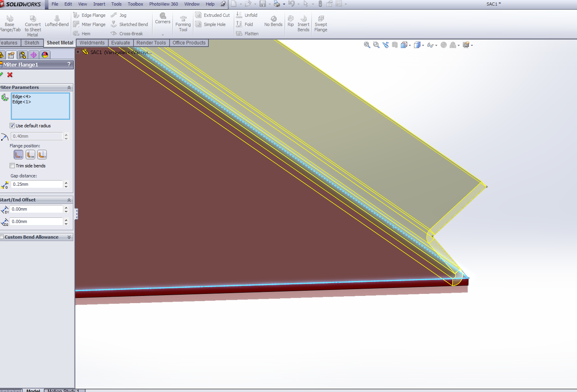Click the Zoom to Area icon
This screenshot has height=392, width=577.
tap(376, 45)
